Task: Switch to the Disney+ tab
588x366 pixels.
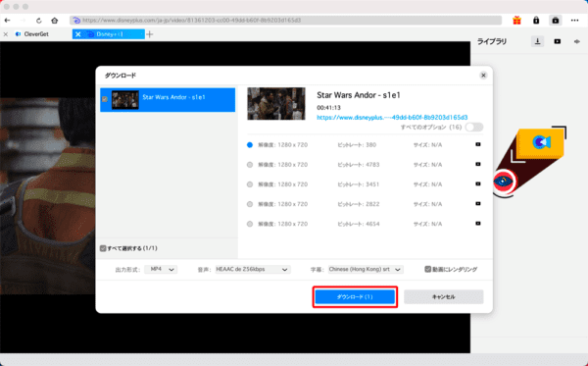Action: pyautogui.click(x=110, y=34)
